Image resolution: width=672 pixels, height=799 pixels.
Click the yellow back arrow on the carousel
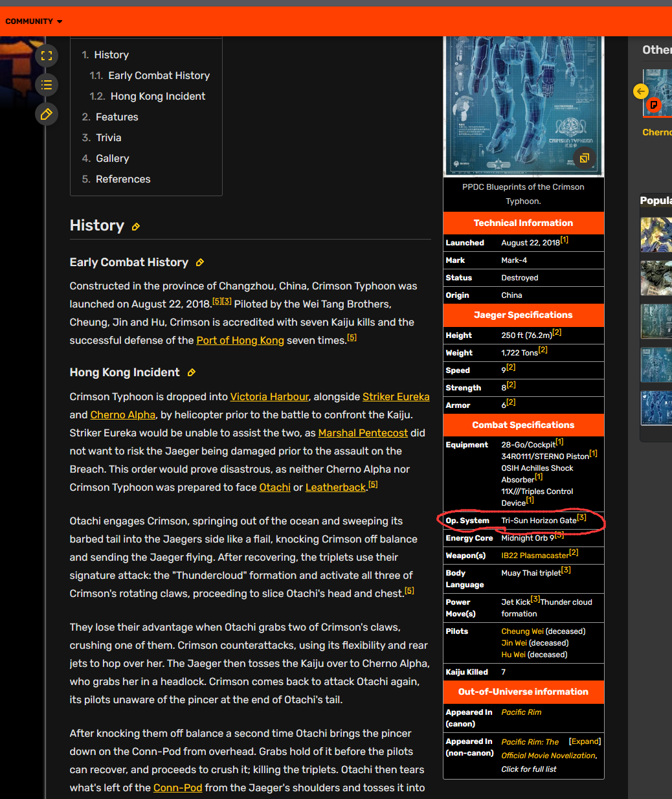(640, 91)
